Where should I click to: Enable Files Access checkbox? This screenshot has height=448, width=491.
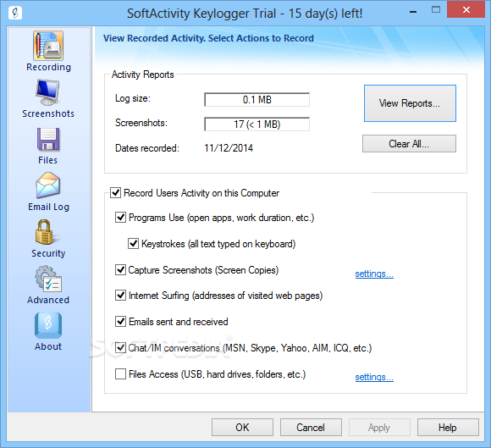pos(120,373)
